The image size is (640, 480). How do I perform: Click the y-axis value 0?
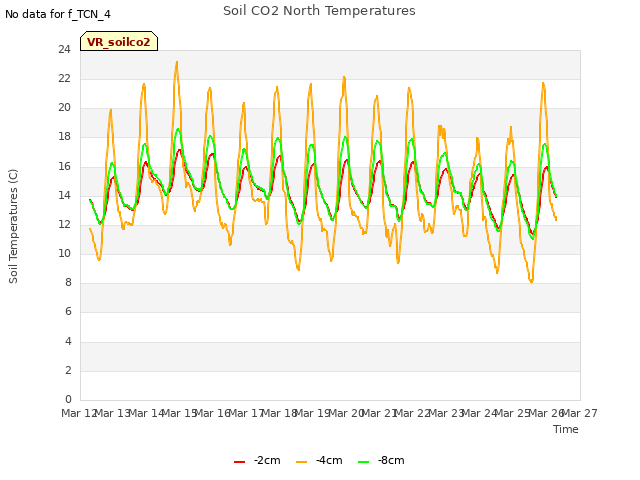pyautogui.click(x=68, y=399)
